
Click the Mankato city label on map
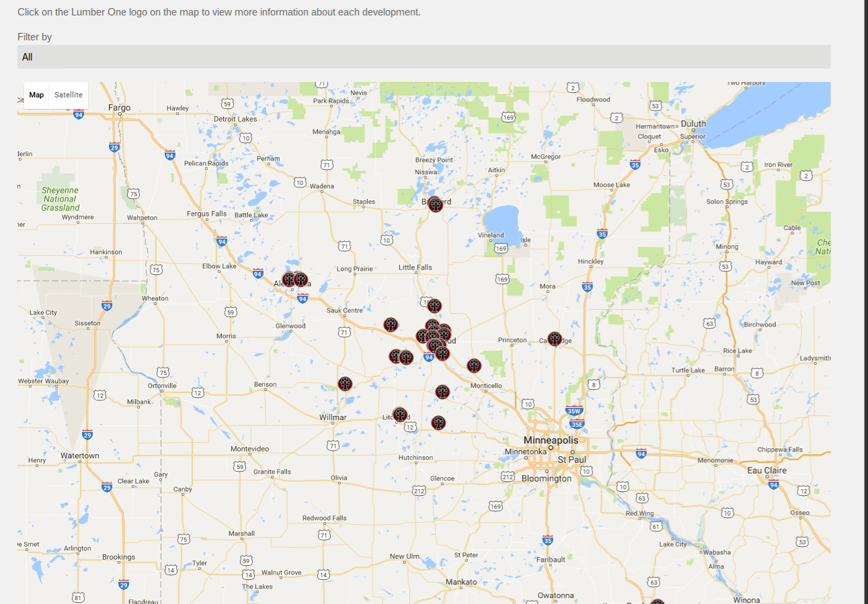(461, 582)
